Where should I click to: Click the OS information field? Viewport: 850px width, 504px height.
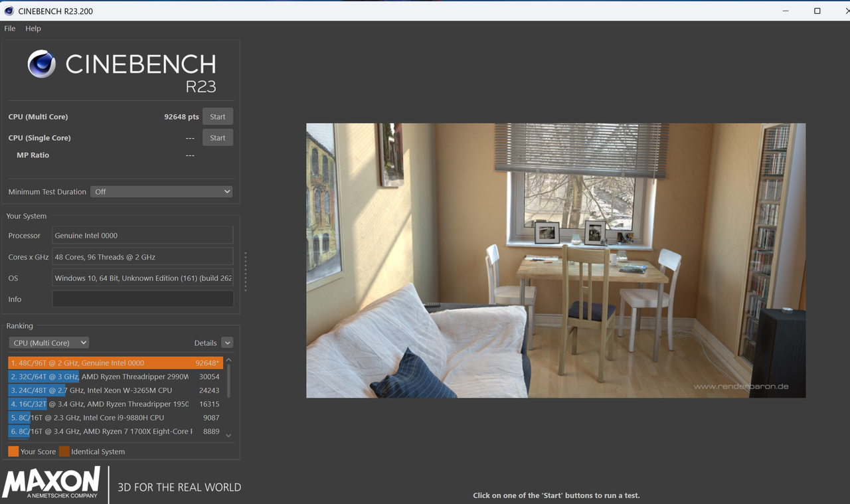click(x=143, y=278)
